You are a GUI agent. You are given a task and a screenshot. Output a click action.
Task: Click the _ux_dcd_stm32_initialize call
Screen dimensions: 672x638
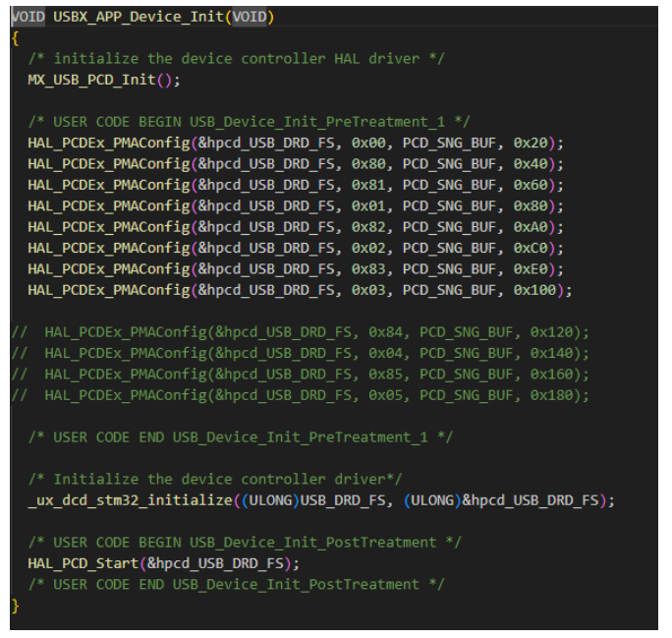tap(321, 500)
